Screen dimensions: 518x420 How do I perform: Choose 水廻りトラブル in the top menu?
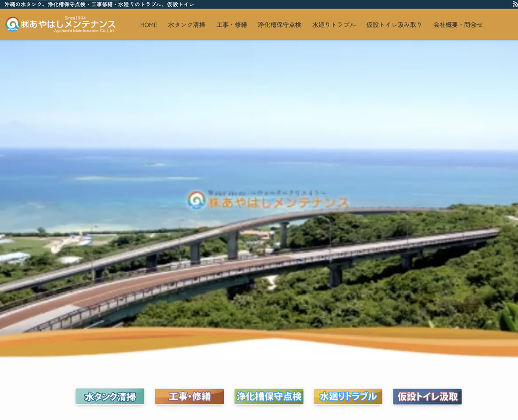tap(333, 25)
